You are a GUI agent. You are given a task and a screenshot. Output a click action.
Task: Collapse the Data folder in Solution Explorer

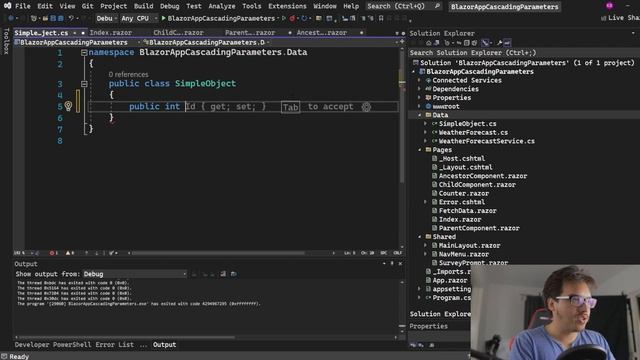pyautogui.click(x=420, y=115)
